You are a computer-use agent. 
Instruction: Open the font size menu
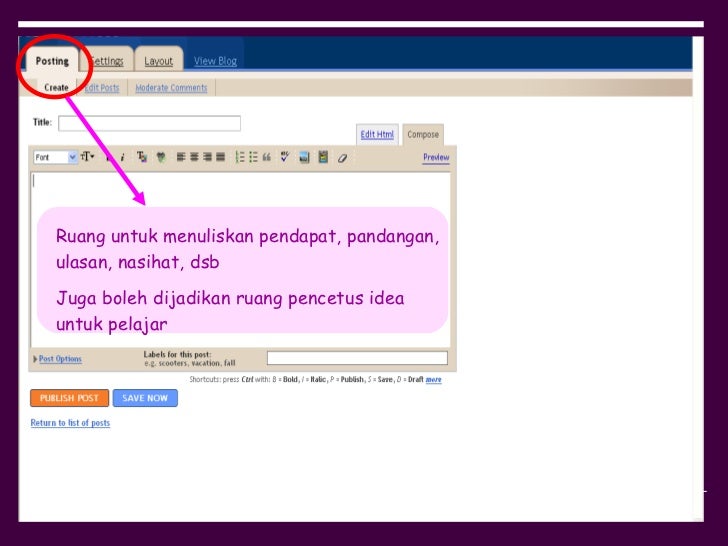point(87,157)
